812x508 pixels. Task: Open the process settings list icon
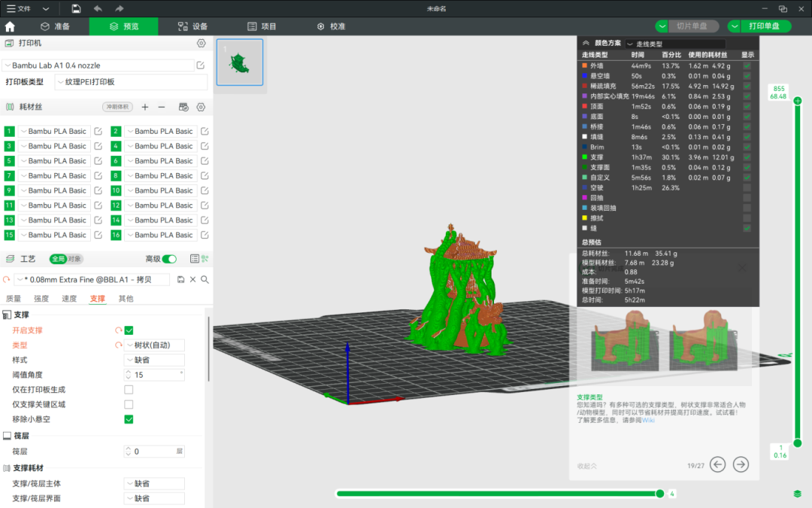[194, 259]
